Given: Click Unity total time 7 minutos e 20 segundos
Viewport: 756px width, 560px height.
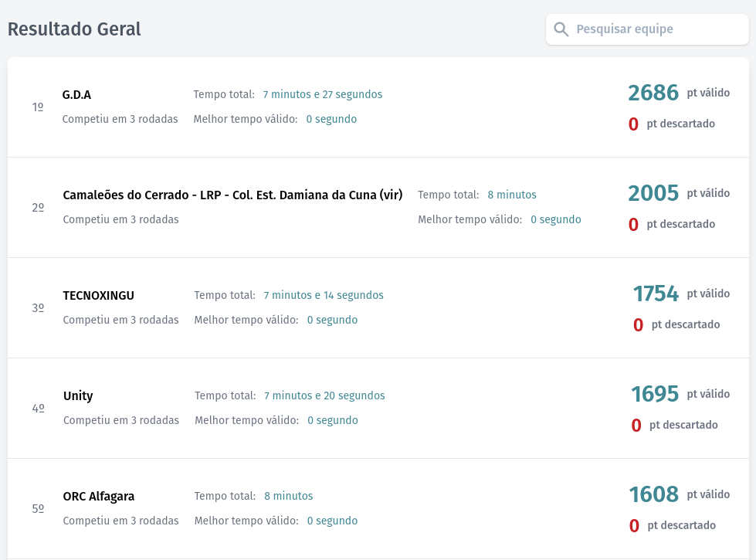Looking at the screenshot, I should pyautogui.click(x=324, y=395).
